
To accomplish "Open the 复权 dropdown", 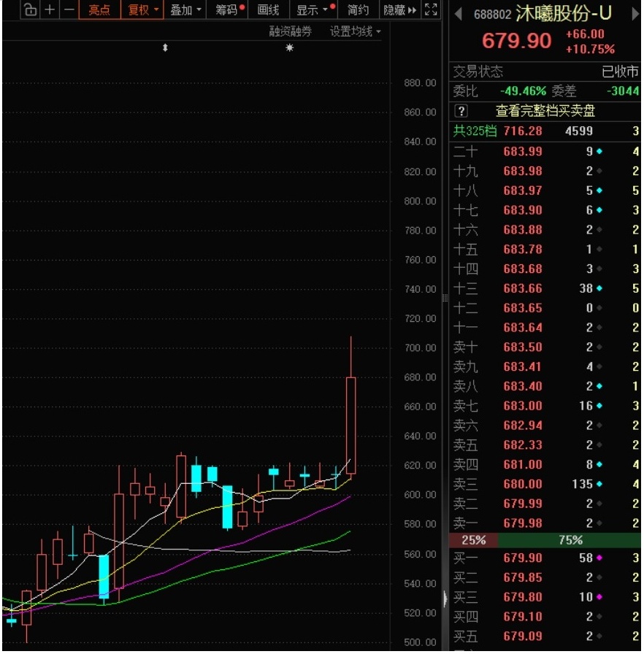I will point(142,9).
